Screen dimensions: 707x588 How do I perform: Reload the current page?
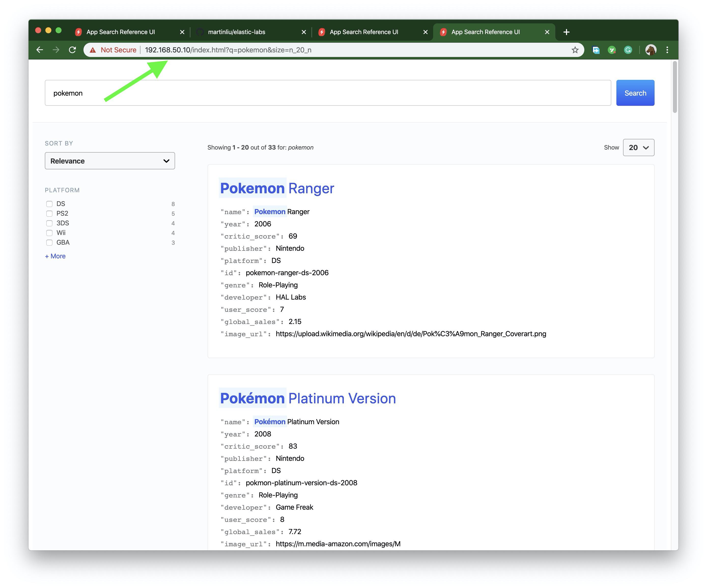[x=72, y=50]
